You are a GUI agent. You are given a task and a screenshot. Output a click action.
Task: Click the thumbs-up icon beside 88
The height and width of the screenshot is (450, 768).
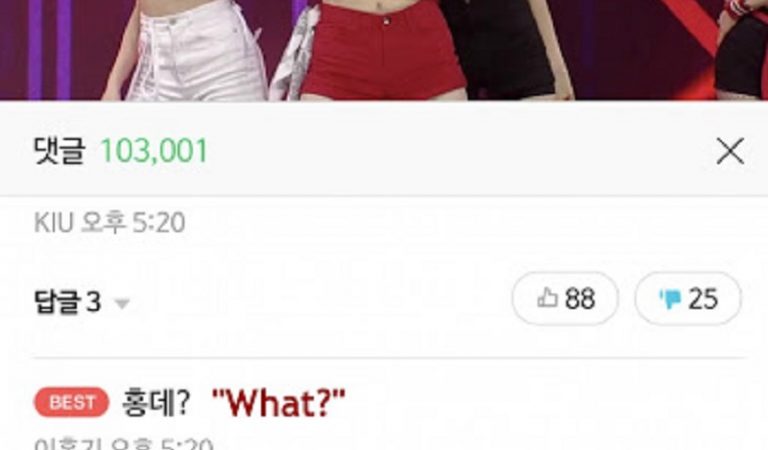click(x=547, y=297)
